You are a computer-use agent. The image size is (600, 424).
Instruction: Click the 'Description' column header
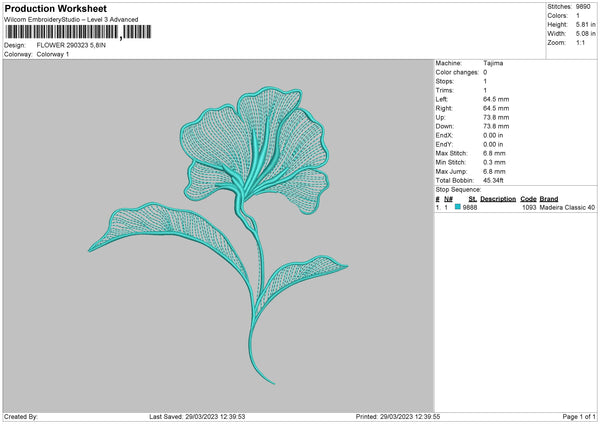click(x=498, y=199)
